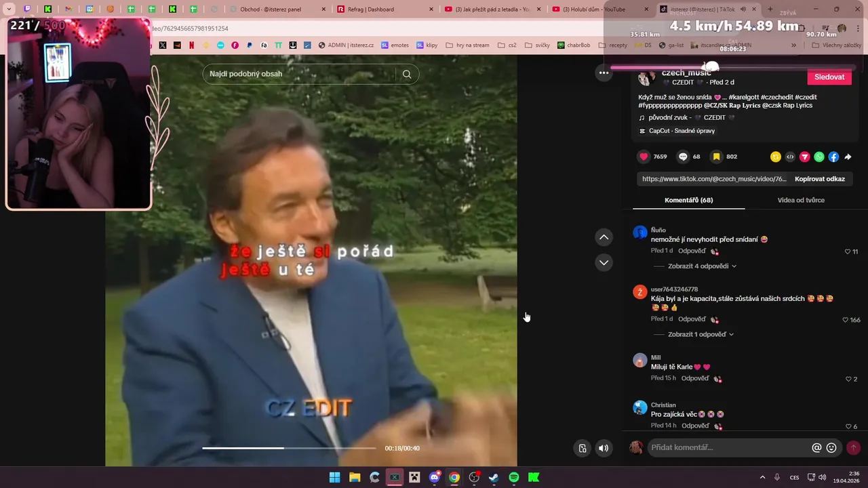
Task: Open czech_music profile avatar
Action: 646,77
